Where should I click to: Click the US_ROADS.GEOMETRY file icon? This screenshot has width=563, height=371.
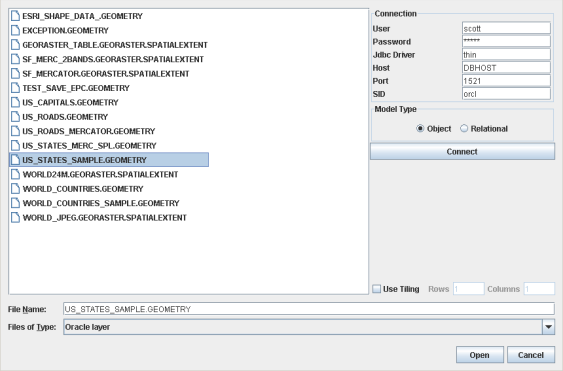point(15,117)
